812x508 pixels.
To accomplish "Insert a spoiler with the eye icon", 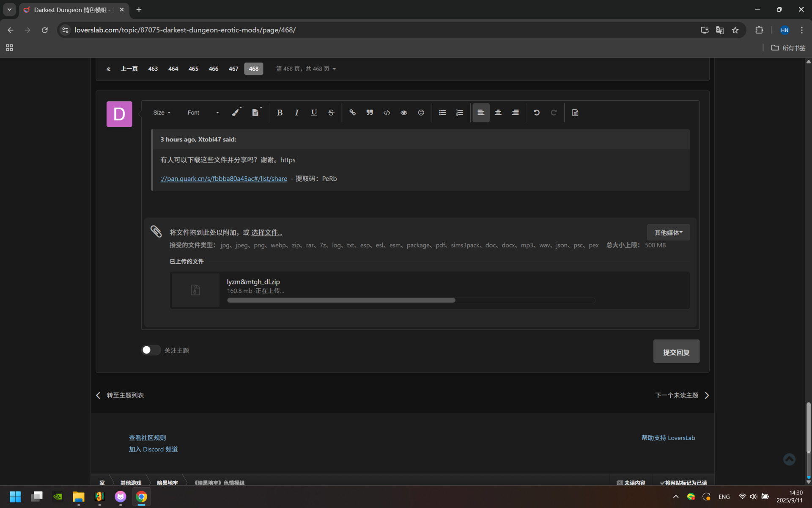I will pos(404,113).
